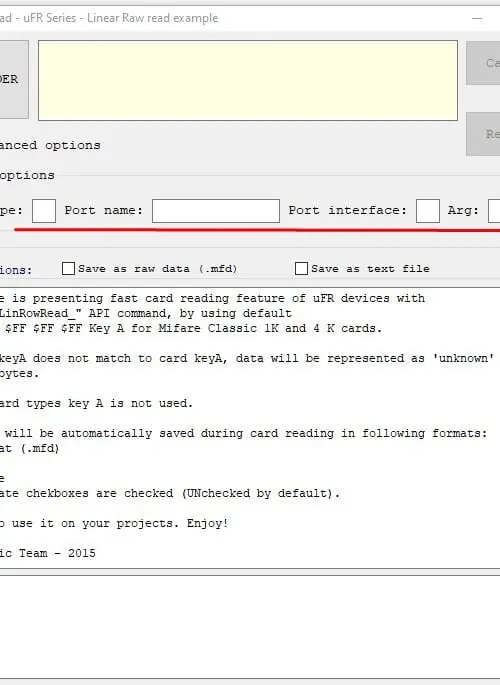The width and height of the screenshot is (500, 685).
Task: Click the 'Key A for Mifare Classic' line
Action: point(191,328)
